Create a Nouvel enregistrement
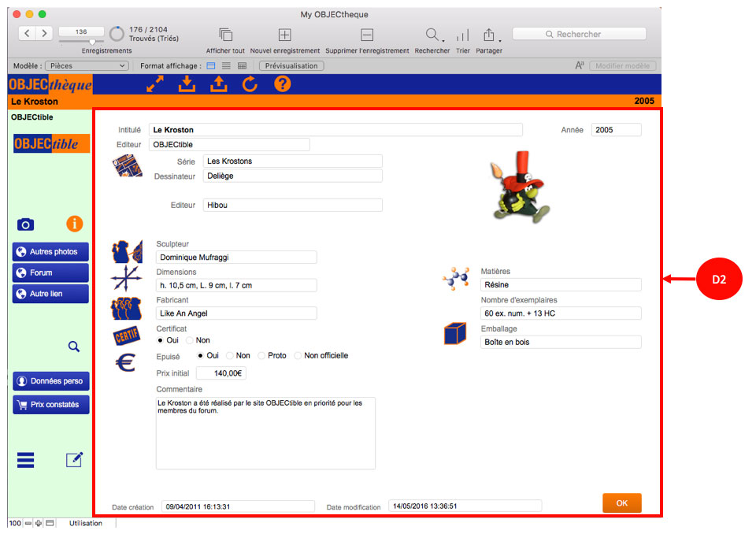756x534 pixels. pos(285,35)
